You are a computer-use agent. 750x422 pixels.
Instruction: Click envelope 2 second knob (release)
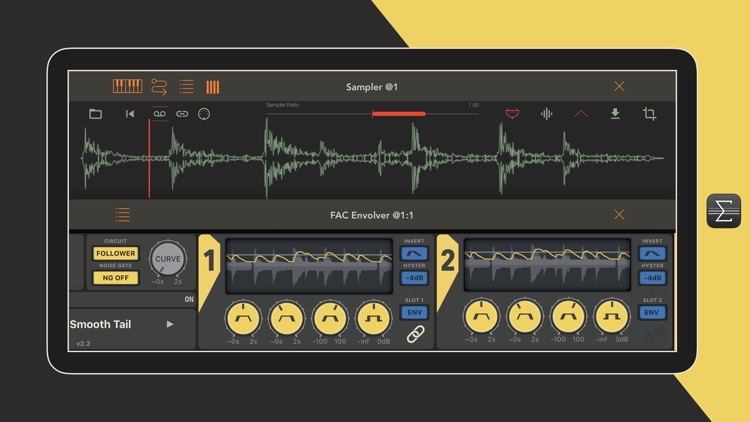524,316
